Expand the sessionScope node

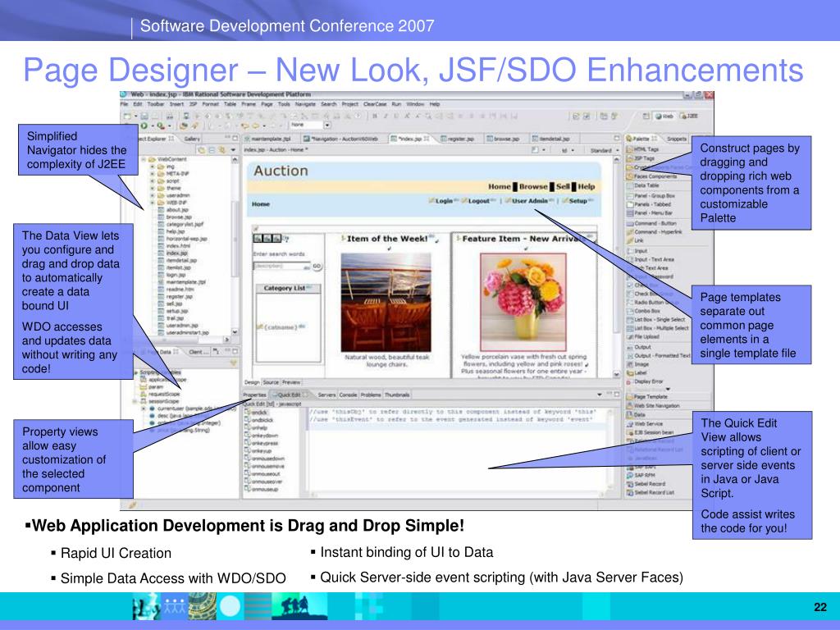coord(135,400)
